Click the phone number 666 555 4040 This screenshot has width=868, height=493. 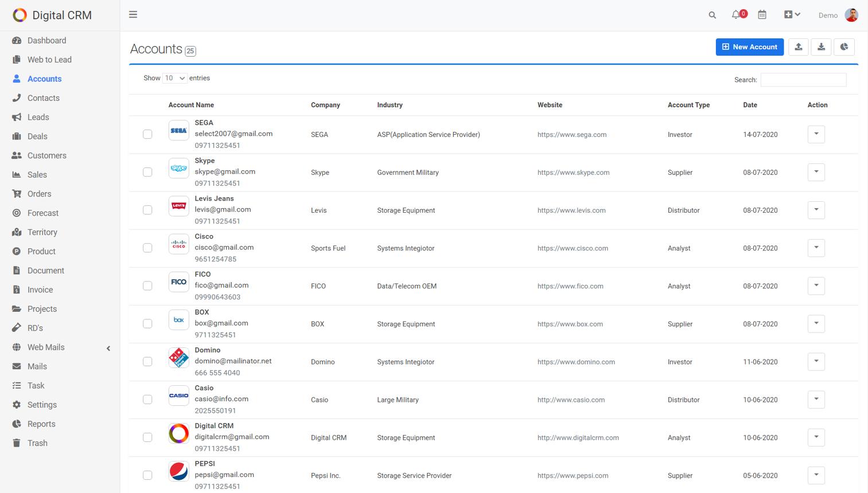(x=217, y=373)
